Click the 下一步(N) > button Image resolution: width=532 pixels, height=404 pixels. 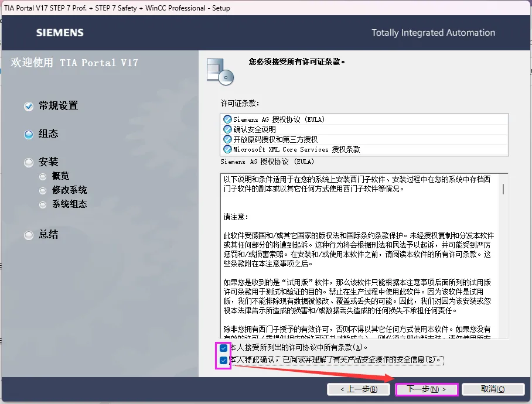tap(427, 389)
